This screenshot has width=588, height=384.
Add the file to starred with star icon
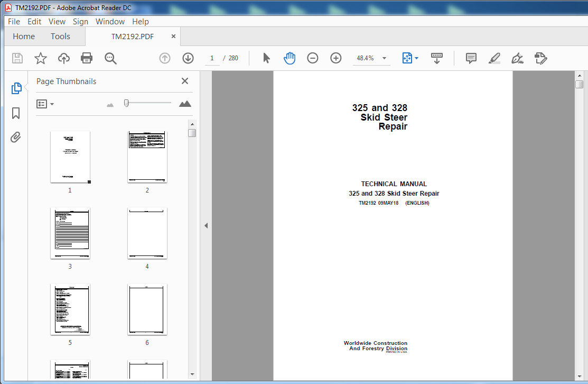[x=41, y=58]
